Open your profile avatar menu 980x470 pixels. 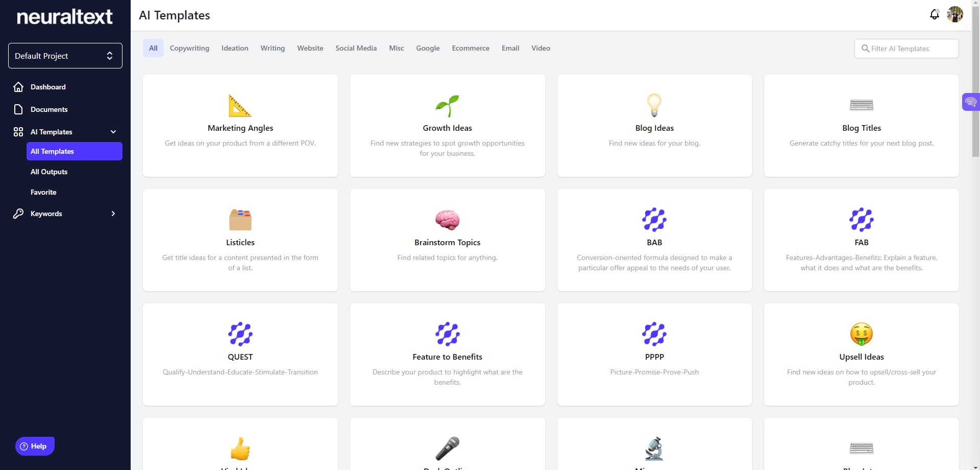point(955,15)
